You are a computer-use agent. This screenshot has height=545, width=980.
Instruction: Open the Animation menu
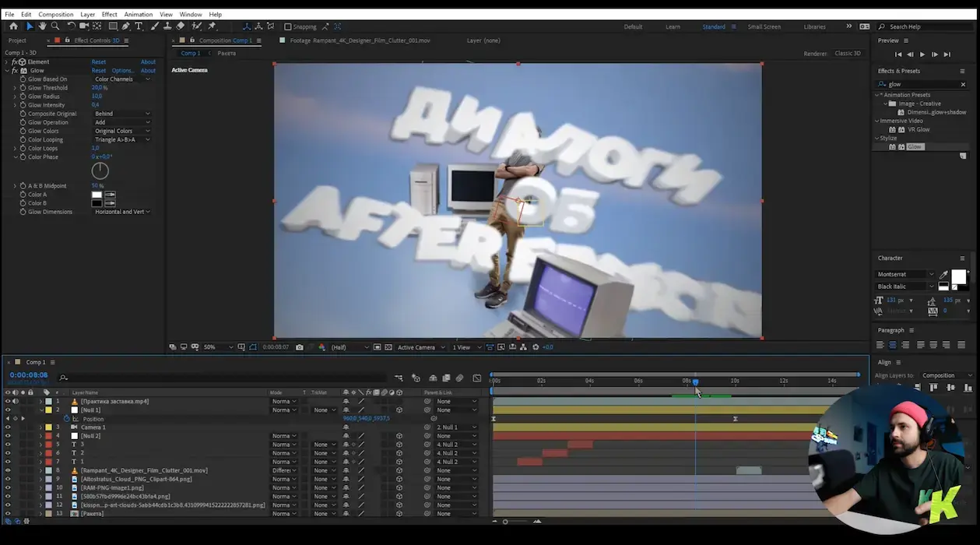pyautogui.click(x=139, y=14)
